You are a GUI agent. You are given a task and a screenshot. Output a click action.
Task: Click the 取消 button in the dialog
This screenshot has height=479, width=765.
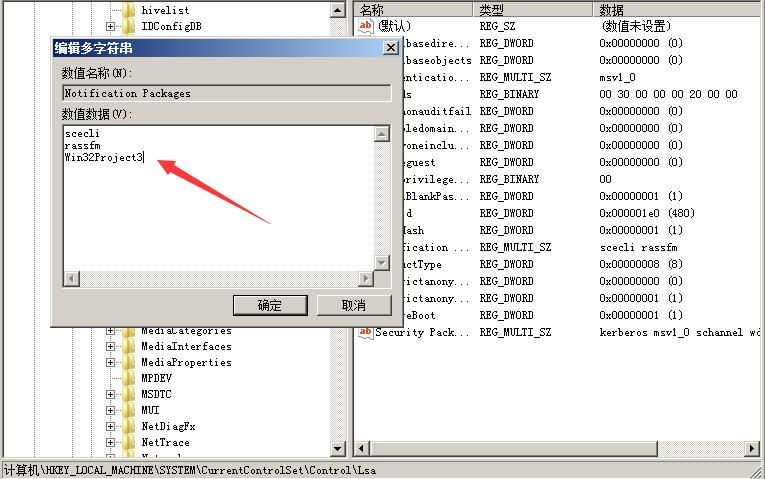click(x=354, y=305)
